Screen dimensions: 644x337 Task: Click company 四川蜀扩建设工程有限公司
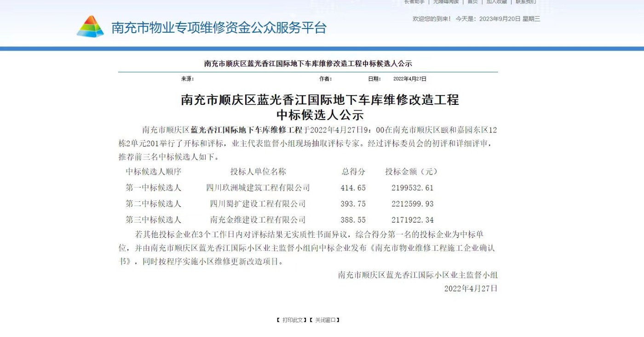258,204
